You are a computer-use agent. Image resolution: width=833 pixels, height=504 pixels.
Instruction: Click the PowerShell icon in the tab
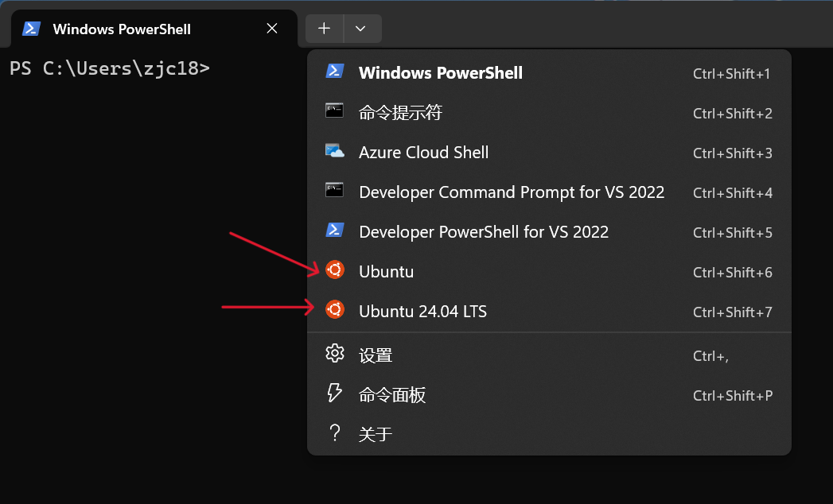pos(31,29)
